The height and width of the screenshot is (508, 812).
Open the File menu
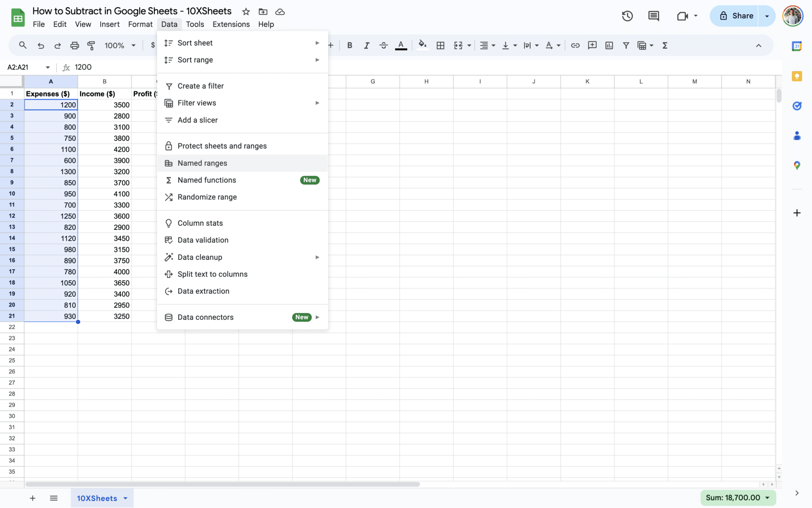39,24
